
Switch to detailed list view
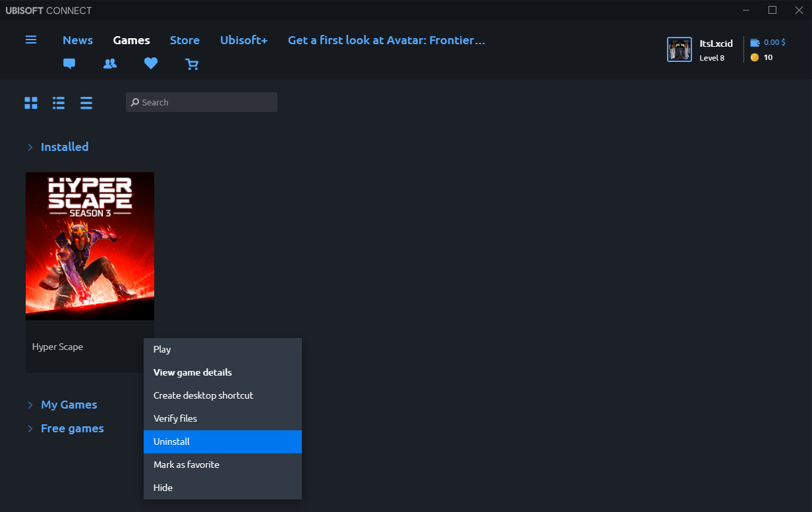click(59, 103)
